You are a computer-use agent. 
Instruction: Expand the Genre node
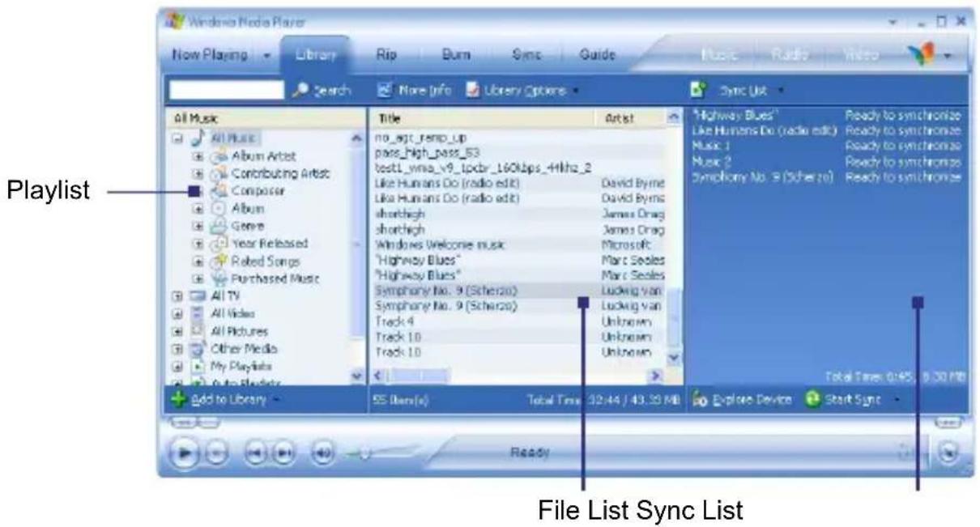197,227
